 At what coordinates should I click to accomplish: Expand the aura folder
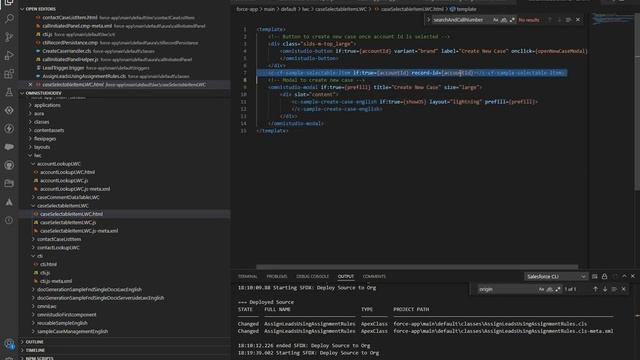pyautogui.click(x=39, y=113)
